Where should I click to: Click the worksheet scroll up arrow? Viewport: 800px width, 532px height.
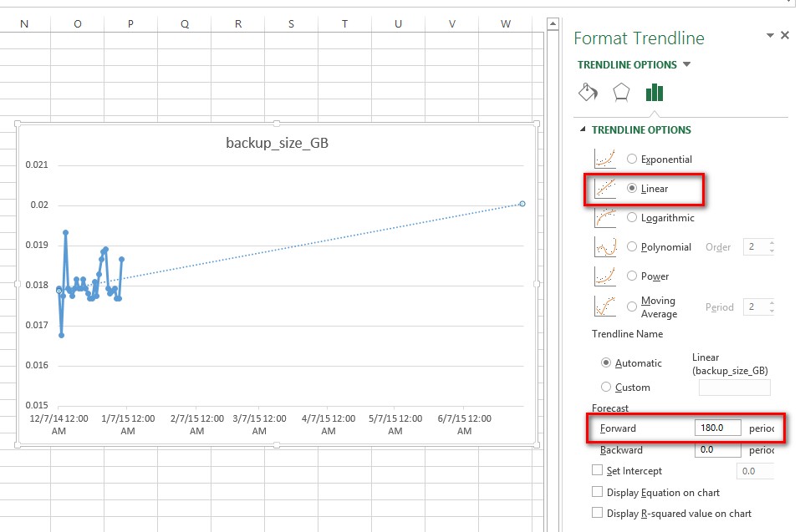pyautogui.click(x=553, y=24)
